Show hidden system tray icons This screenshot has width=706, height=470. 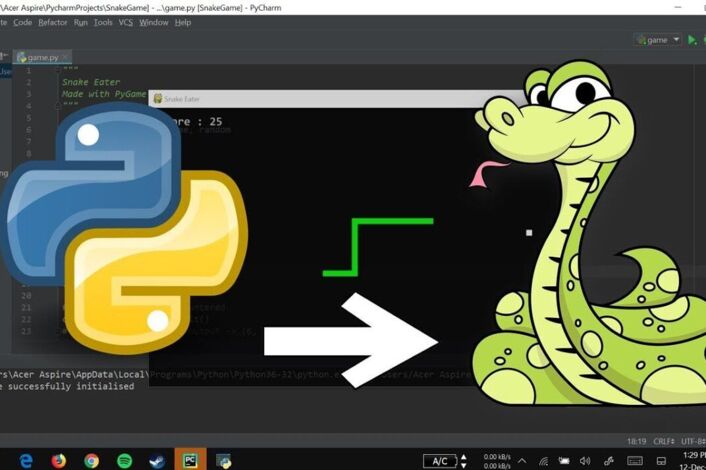point(522,461)
